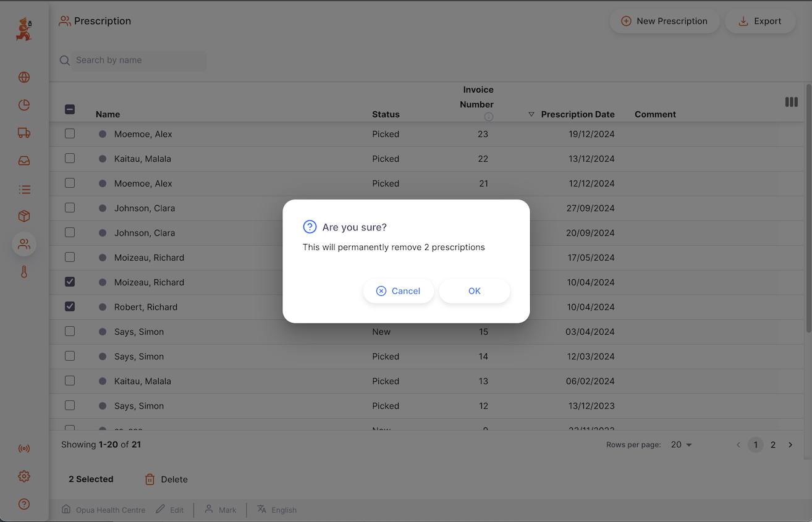Open the delivery truck sidebar icon

coord(24,133)
